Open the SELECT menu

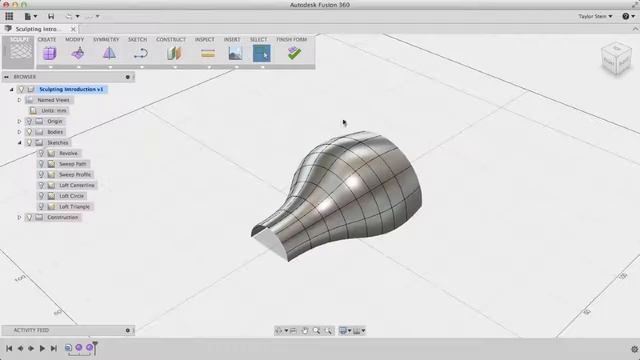point(258,40)
